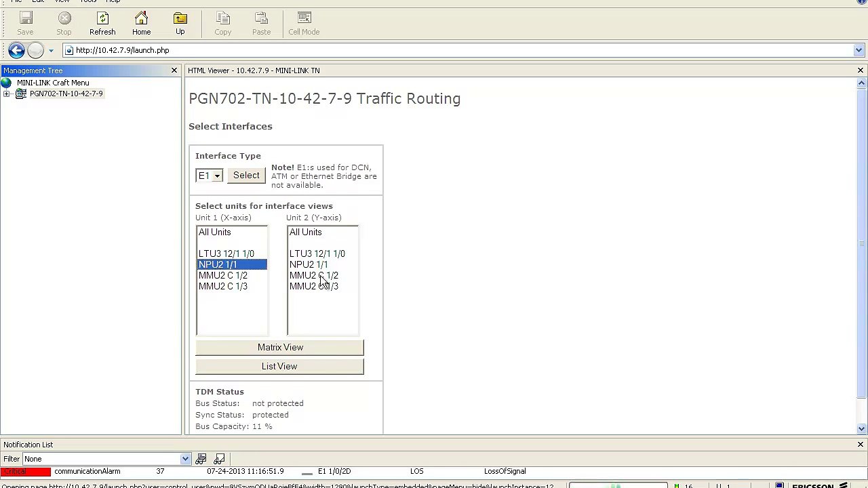Click the Save toolbar icon
Screen dimensions: 868x488
(25, 23)
